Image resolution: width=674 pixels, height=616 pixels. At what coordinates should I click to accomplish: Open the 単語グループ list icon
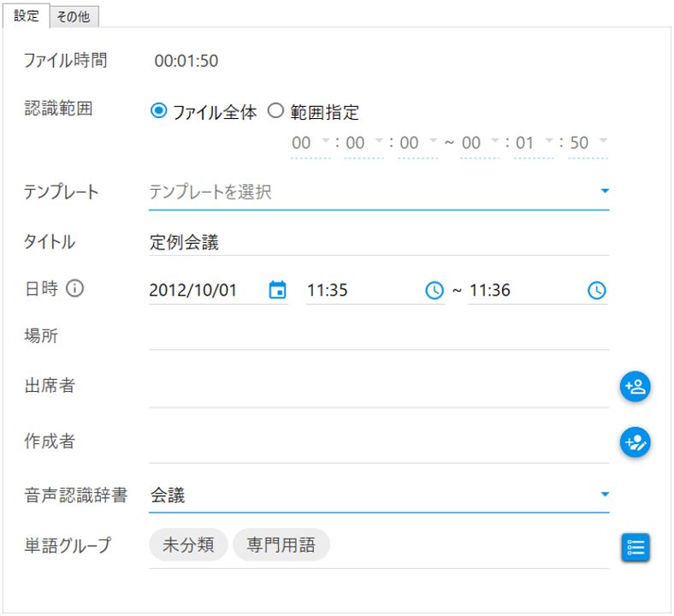[x=636, y=548]
